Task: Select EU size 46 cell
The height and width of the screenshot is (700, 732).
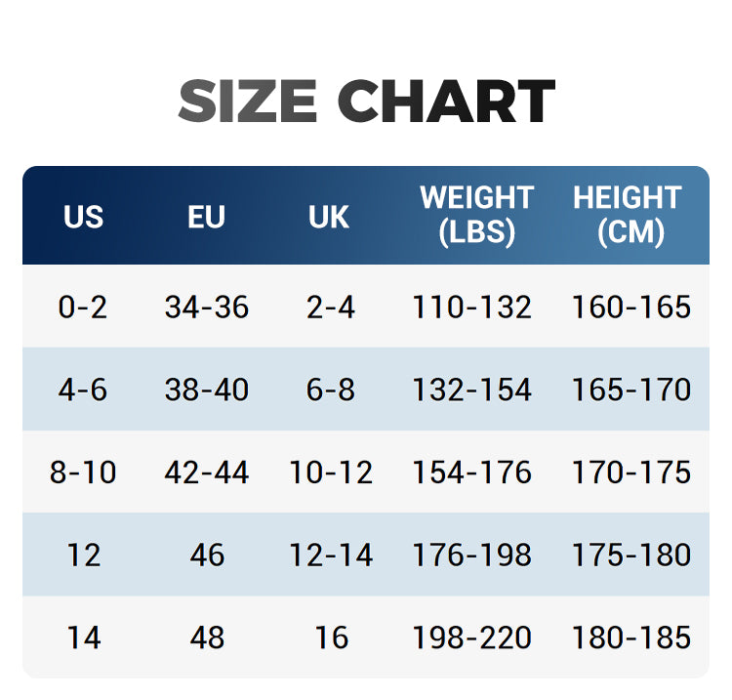Action: point(207,555)
